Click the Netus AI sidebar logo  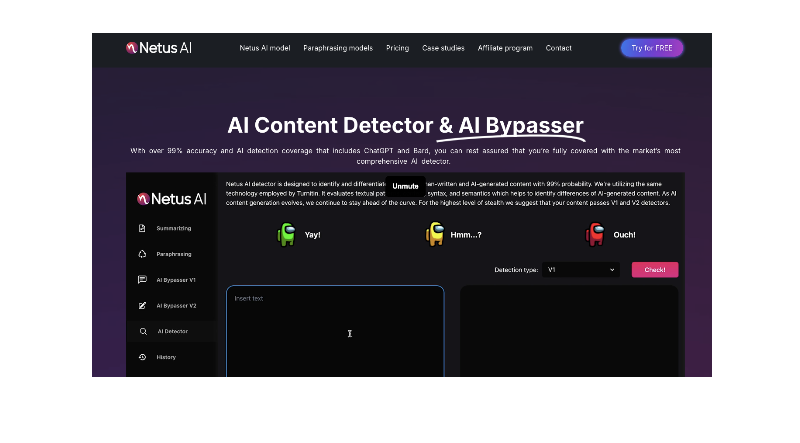172,199
